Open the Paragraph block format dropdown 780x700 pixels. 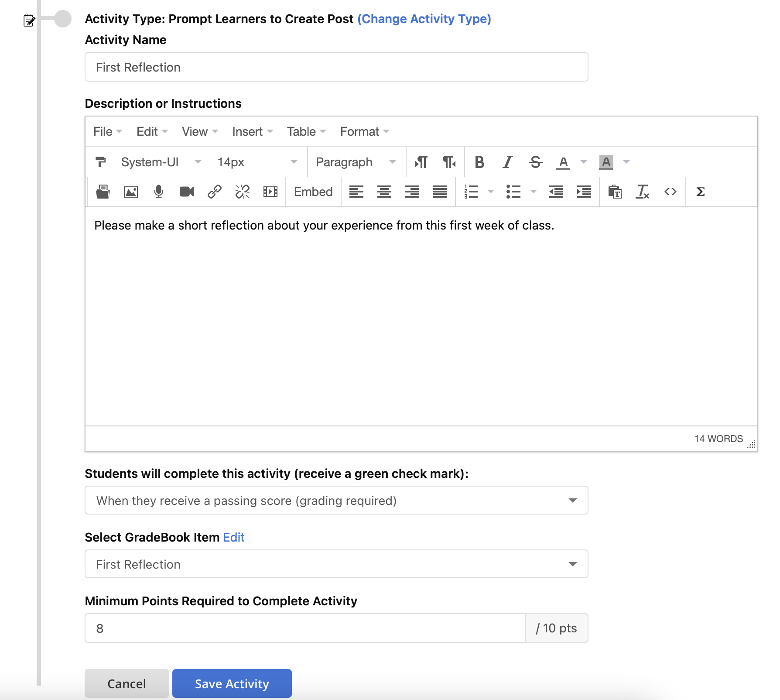pyautogui.click(x=356, y=162)
